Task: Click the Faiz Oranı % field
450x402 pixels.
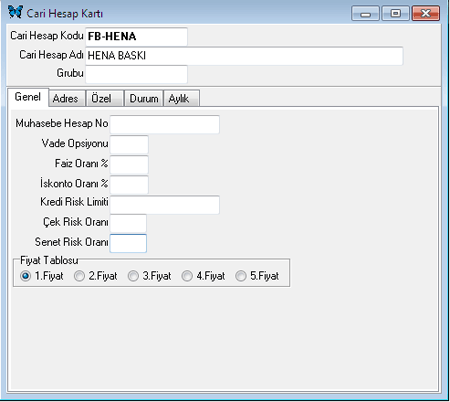Action: [129, 164]
